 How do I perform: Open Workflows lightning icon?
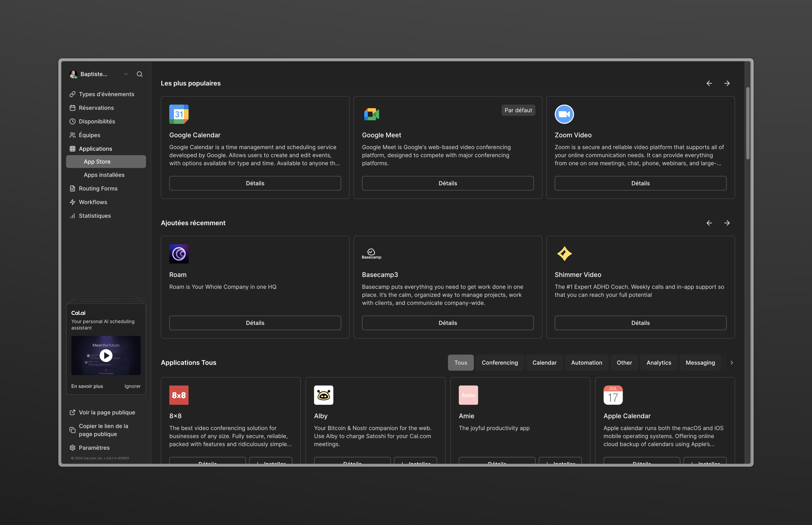[x=72, y=202]
